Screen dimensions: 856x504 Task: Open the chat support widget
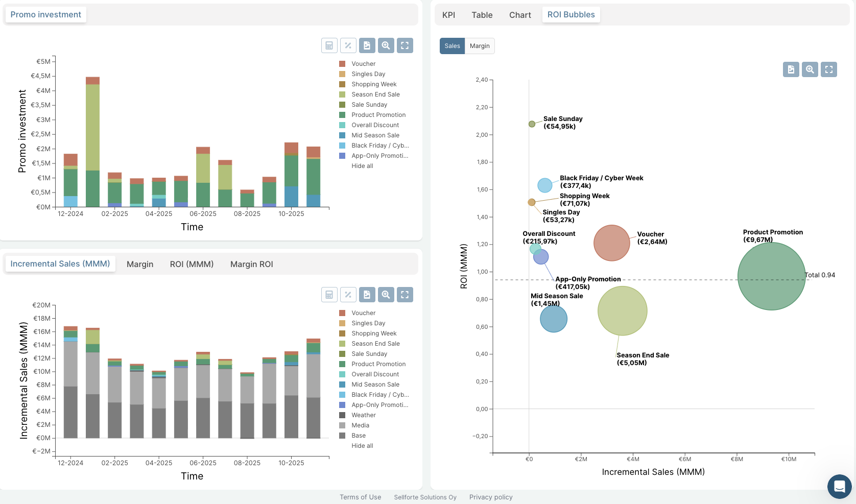[839, 487]
